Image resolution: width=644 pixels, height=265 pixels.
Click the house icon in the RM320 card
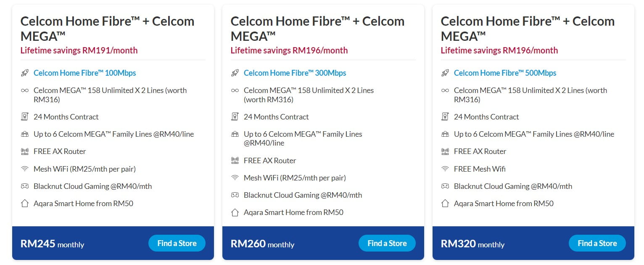[445, 204]
